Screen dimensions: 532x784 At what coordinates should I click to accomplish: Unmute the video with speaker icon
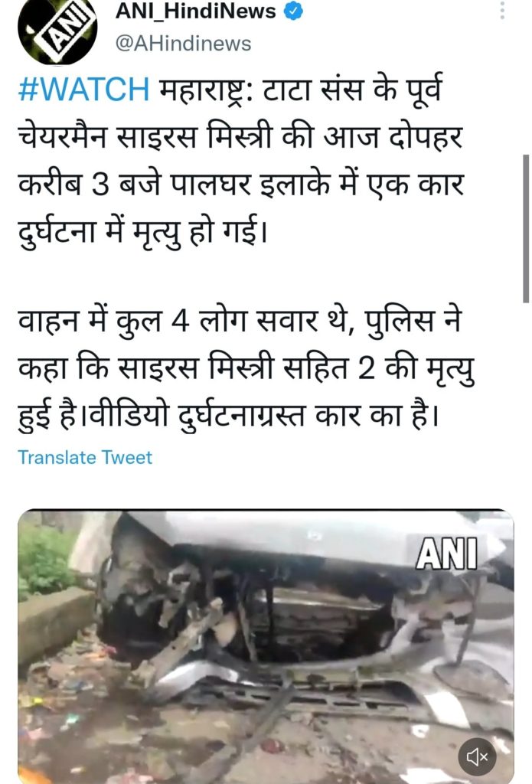point(476,757)
